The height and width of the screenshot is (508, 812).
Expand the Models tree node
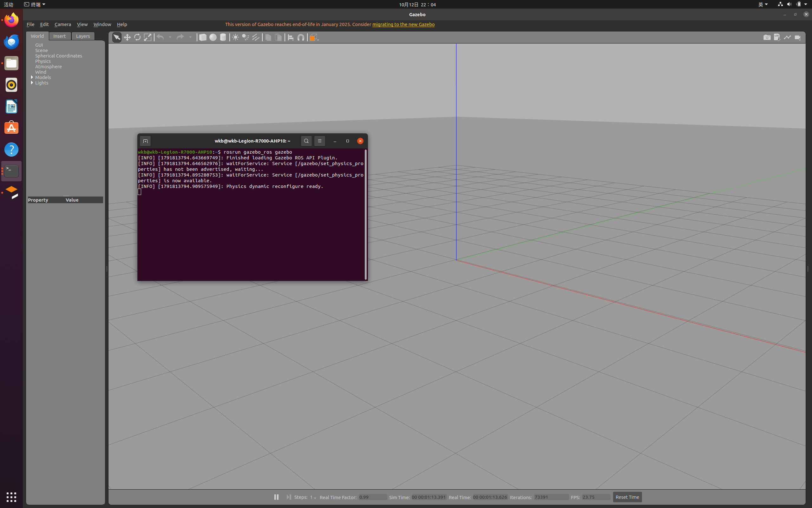pos(32,77)
